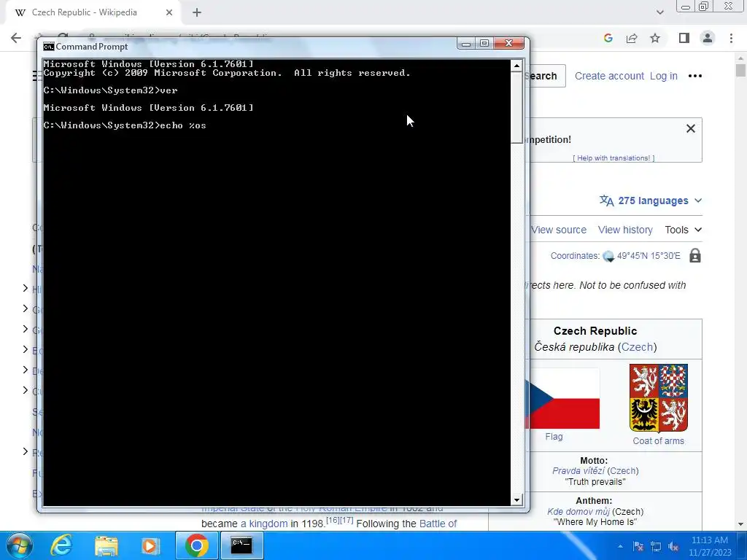Click the Wikipedia Search button
This screenshot has width=747, height=560.
point(544,76)
